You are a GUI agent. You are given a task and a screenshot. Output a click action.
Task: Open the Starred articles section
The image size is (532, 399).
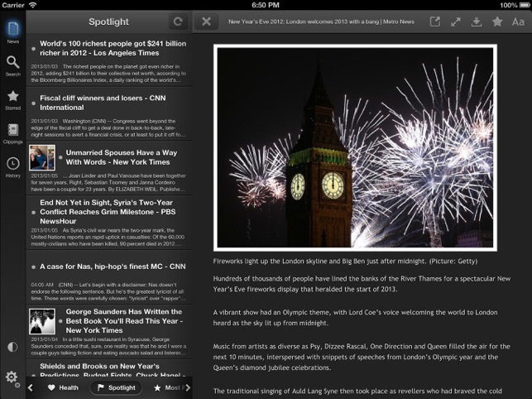tap(13, 100)
